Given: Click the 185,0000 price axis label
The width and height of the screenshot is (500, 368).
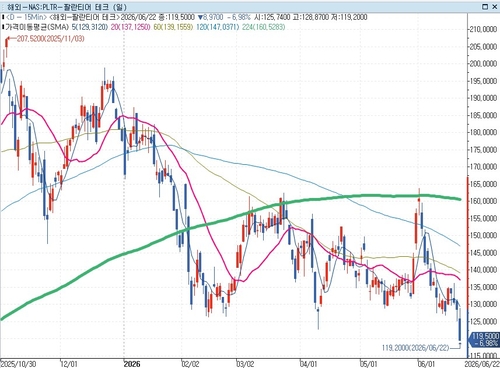Looking at the screenshot, I should pyautogui.click(x=483, y=115).
